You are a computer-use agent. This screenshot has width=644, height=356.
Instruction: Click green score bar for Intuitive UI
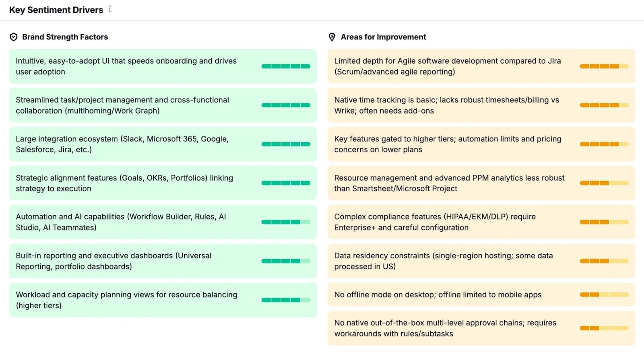coord(286,66)
